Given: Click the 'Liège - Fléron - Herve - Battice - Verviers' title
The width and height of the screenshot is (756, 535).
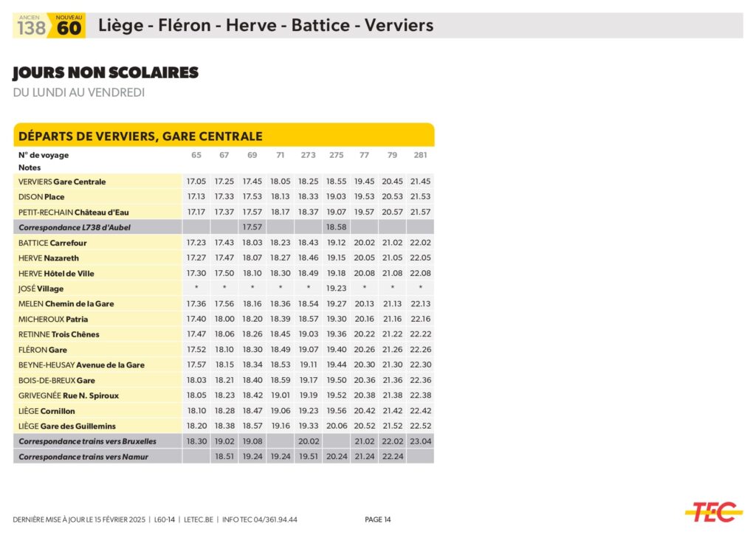Looking at the screenshot, I should point(266,26).
